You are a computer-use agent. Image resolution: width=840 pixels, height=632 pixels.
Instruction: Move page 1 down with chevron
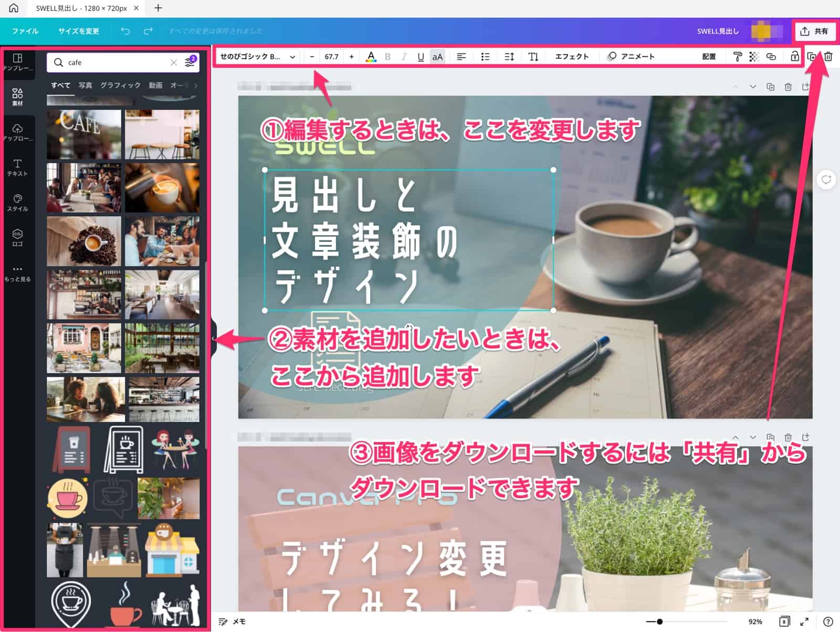[x=753, y=87]
